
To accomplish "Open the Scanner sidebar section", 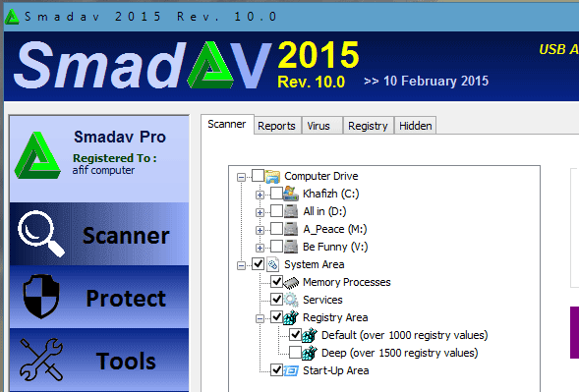I will point(99,234).
